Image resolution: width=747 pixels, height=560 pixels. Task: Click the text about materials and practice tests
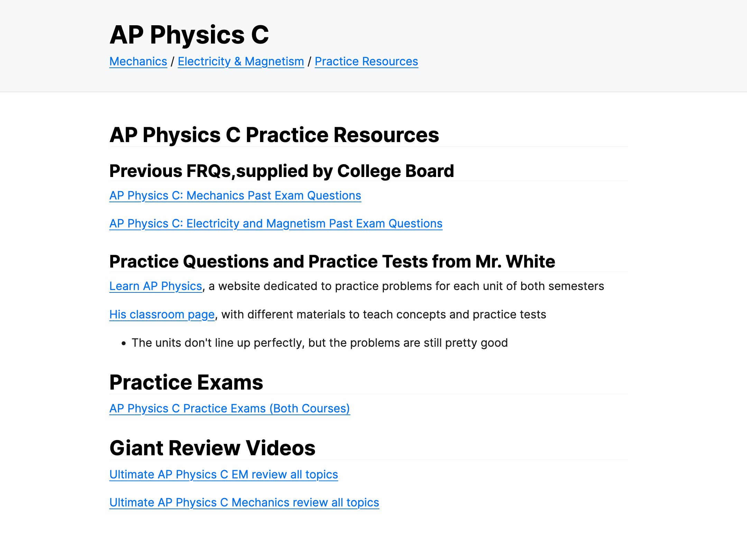(x=383, y=315)
